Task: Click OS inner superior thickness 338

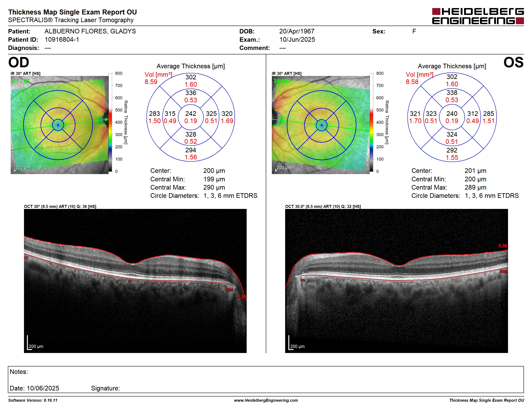Action: tap(452, 93)
